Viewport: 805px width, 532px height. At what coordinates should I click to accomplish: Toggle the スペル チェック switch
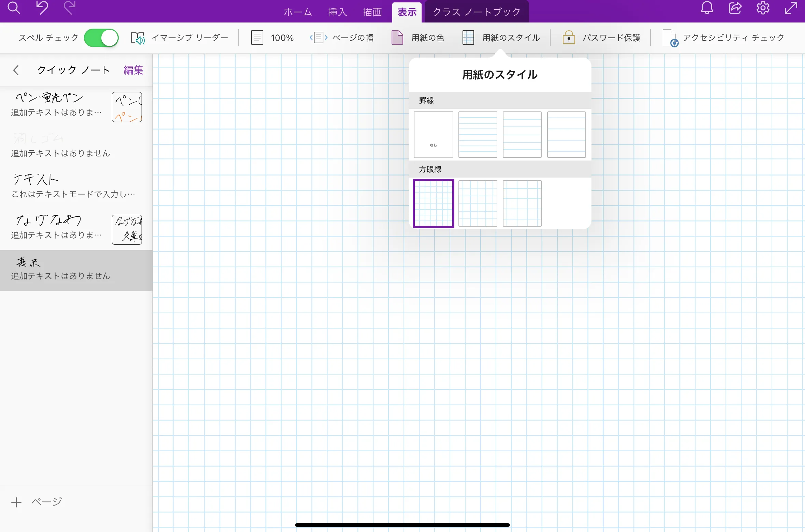tap(101, 38)
